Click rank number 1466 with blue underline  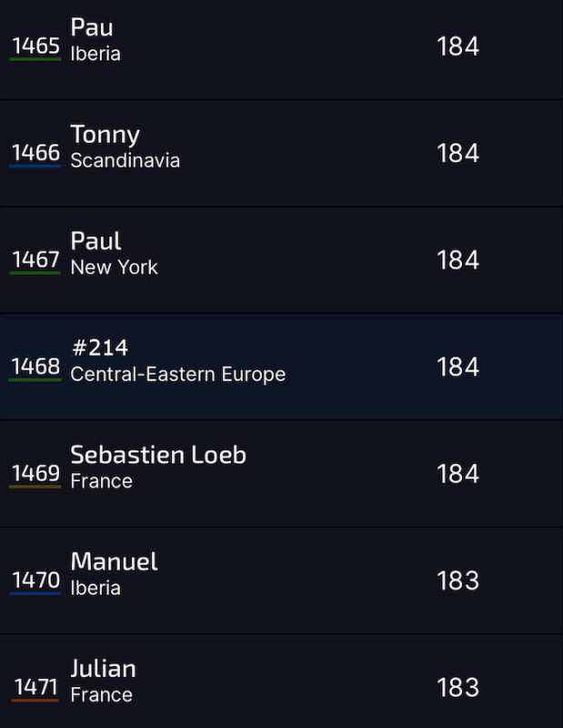click(x=35, y=153)
